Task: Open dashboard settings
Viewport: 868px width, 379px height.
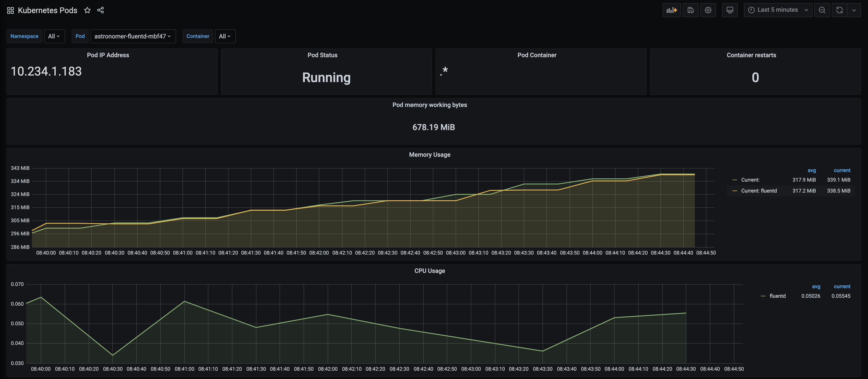Action: tap(708, 10)
